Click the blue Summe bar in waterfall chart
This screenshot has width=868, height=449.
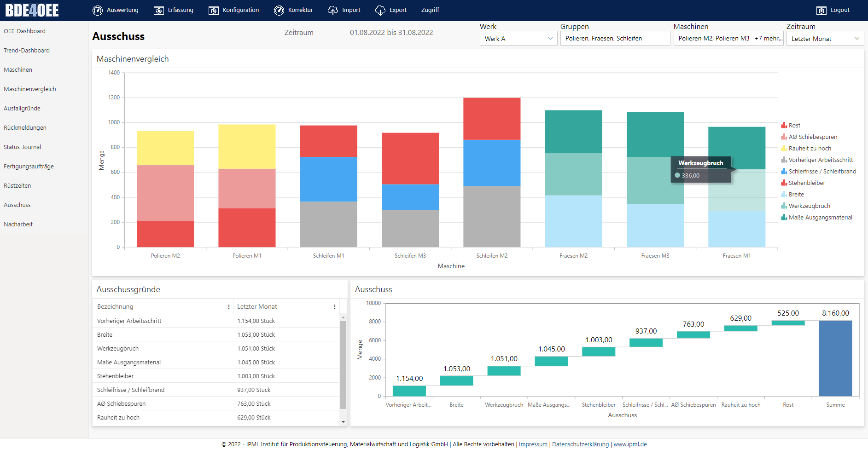(835, 358)
